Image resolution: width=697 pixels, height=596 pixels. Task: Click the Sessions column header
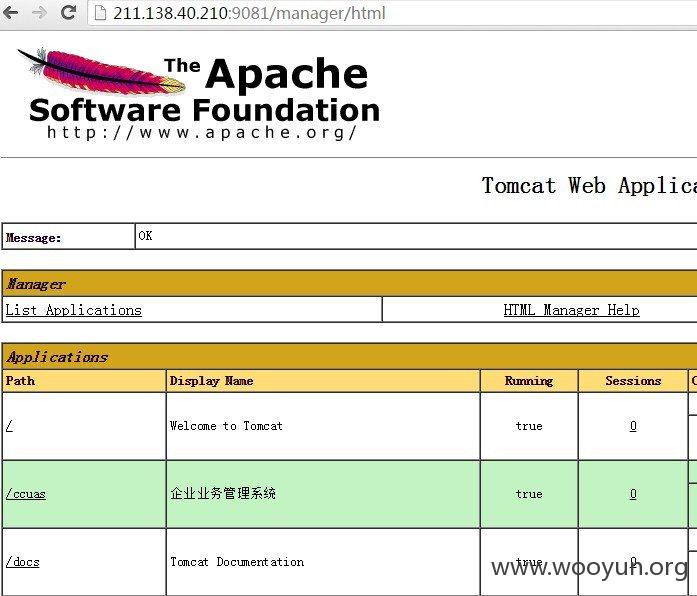(x=633, y=381)
